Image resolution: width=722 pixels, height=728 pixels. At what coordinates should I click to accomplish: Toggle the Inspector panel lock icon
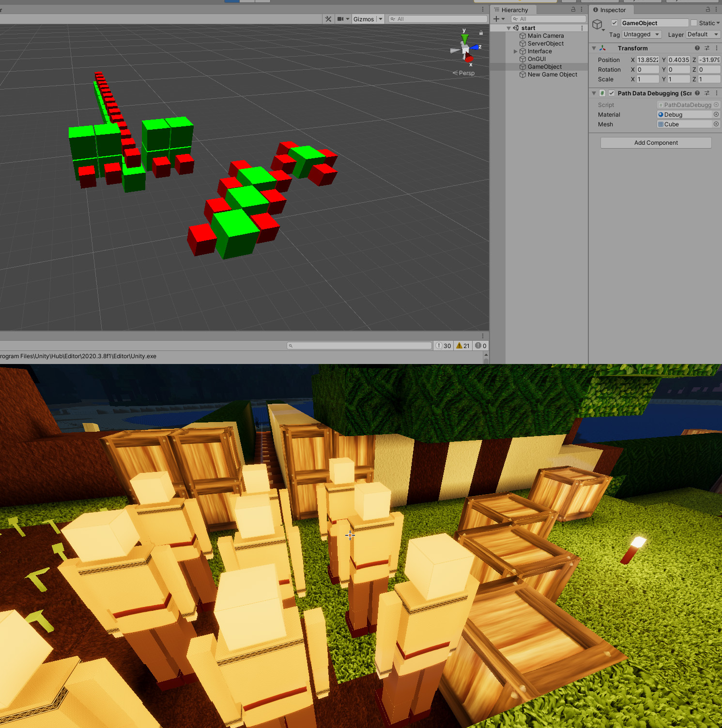click(708, 9)
